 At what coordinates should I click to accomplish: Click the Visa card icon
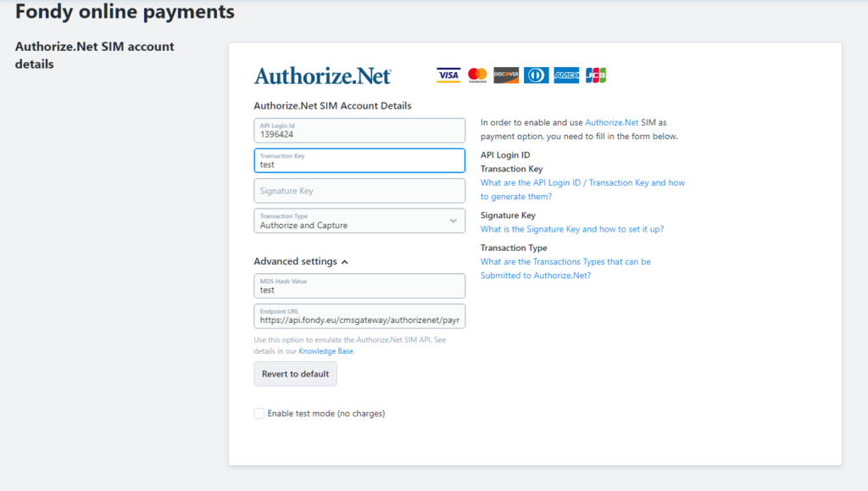point(448,75)
